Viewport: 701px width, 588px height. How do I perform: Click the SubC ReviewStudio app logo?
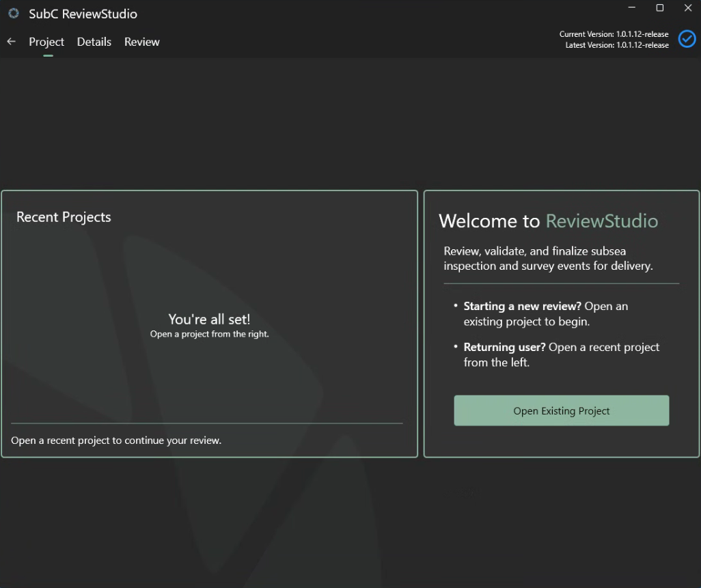click(14, 14)
